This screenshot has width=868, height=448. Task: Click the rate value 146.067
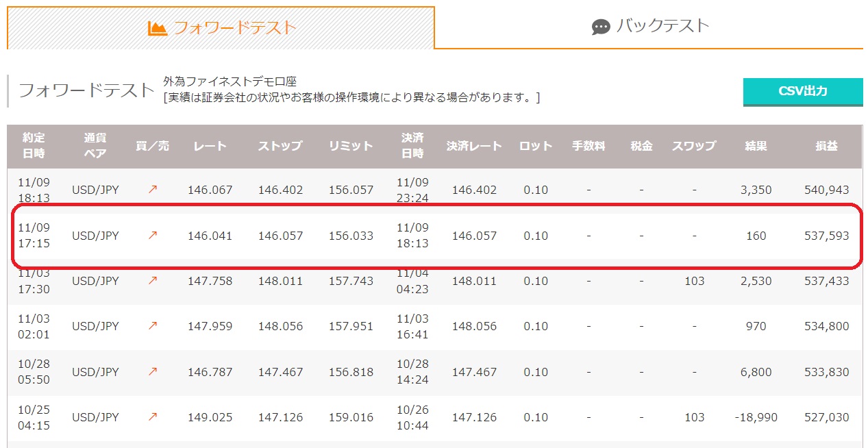coord(210,190)
